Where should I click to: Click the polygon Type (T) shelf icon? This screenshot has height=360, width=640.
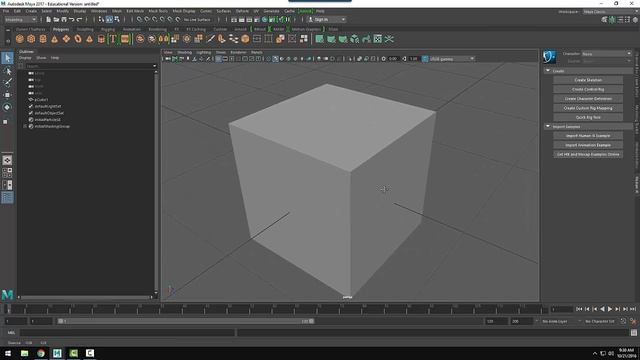pyautogui.click(x=113, y=39)
